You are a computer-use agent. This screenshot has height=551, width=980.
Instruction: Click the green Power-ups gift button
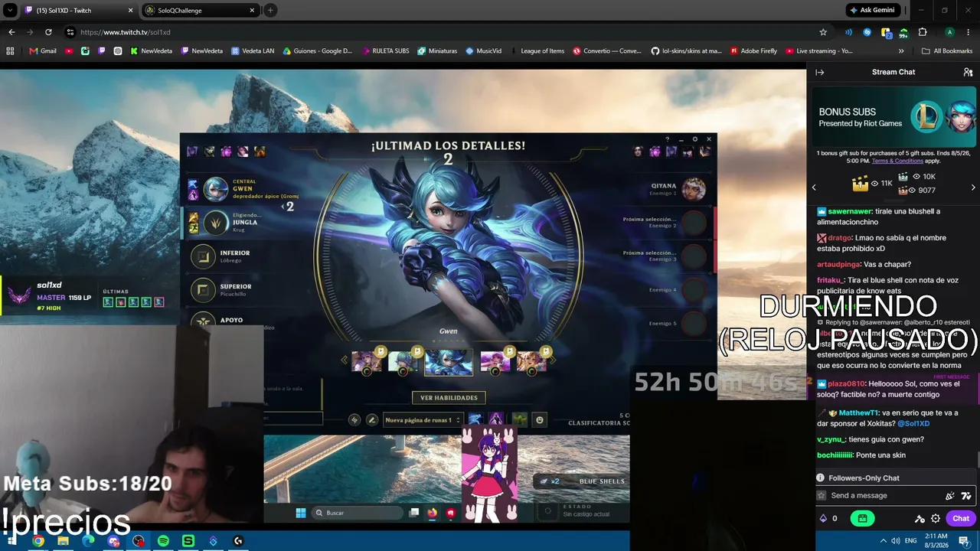tap(862, 518)
